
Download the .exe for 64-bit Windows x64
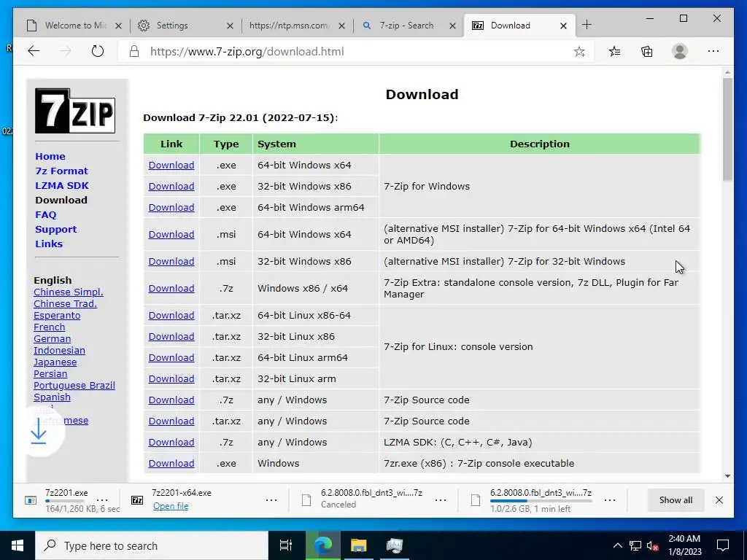(171, 166)
